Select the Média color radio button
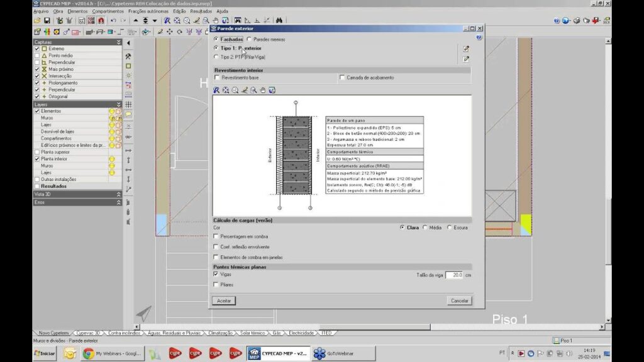Viewport: 644px width, 362px height. (x=425, y=228)
